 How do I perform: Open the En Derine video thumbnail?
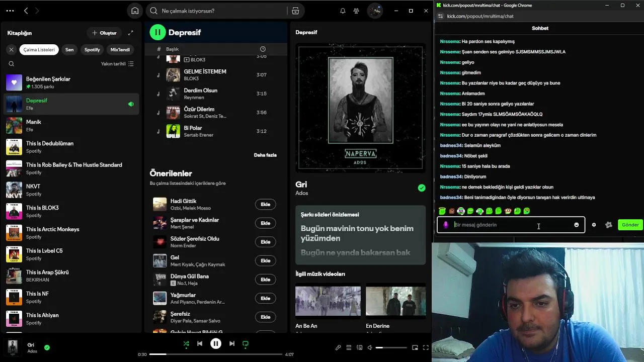pyautogui.click(x=396, y=301)
